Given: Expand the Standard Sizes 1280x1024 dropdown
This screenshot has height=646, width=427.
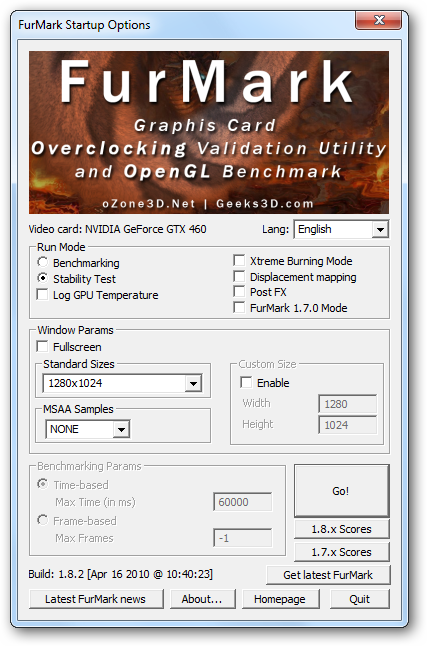Looking at the screenshot, I should (122, 383).
